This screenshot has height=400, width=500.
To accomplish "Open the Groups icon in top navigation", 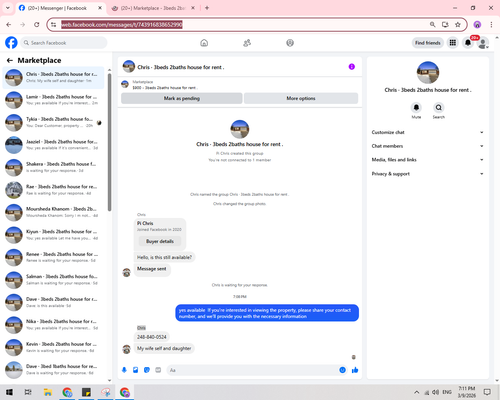I will tap(290, 43).
